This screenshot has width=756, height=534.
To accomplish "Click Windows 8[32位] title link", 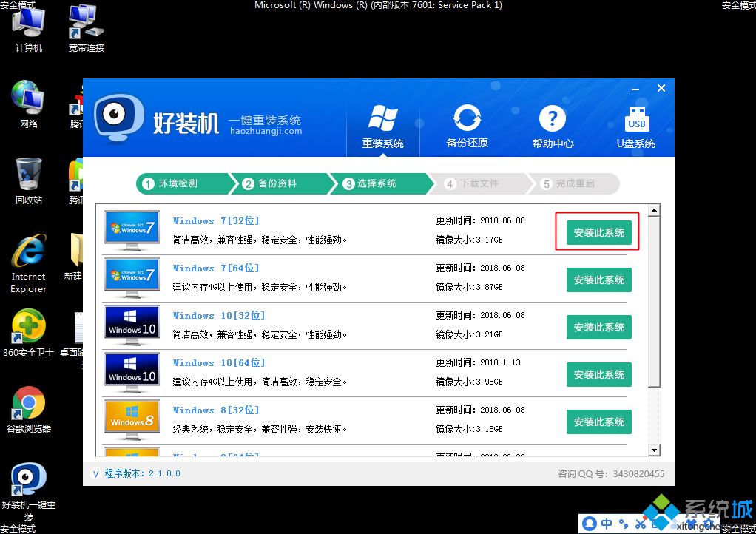I will click(216, 410).
